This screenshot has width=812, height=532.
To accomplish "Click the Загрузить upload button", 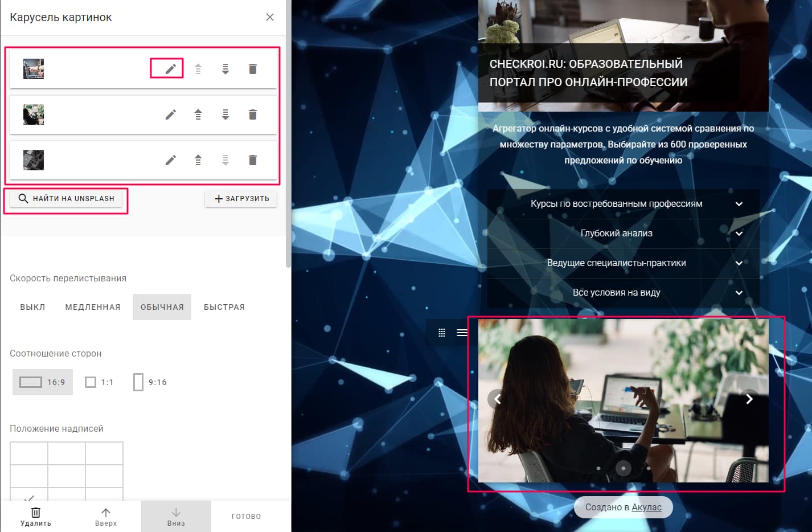I will 241,199.
